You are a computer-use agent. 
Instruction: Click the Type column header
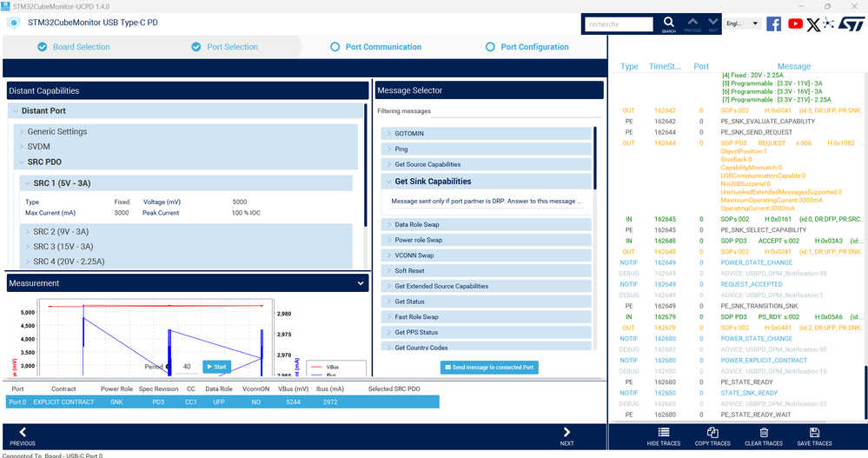click(629, 66)
